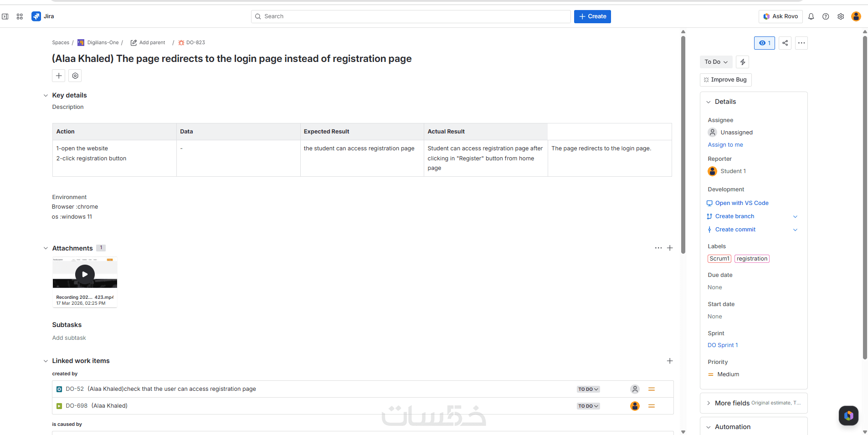Click the Search input field

click(410, 16)
